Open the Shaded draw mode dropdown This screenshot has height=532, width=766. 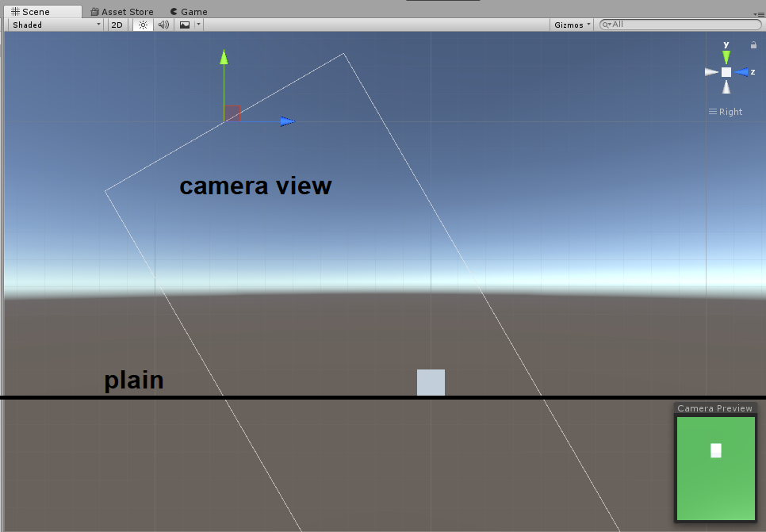tap(56, 25)
